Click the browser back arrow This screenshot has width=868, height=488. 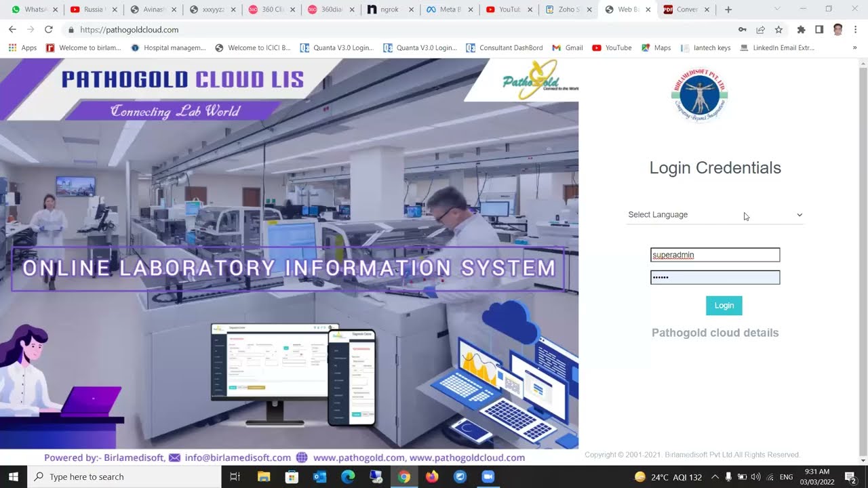pyautogui.click(x=12, y=30)
